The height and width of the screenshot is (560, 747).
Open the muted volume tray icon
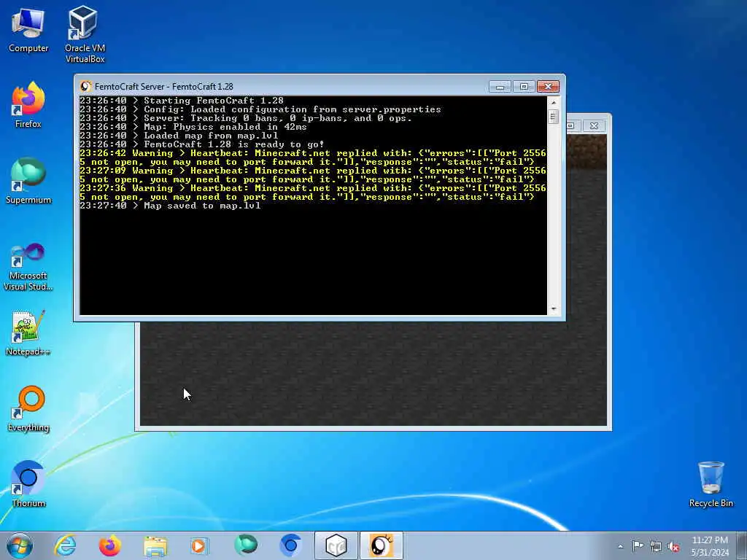tap(673, 547)
